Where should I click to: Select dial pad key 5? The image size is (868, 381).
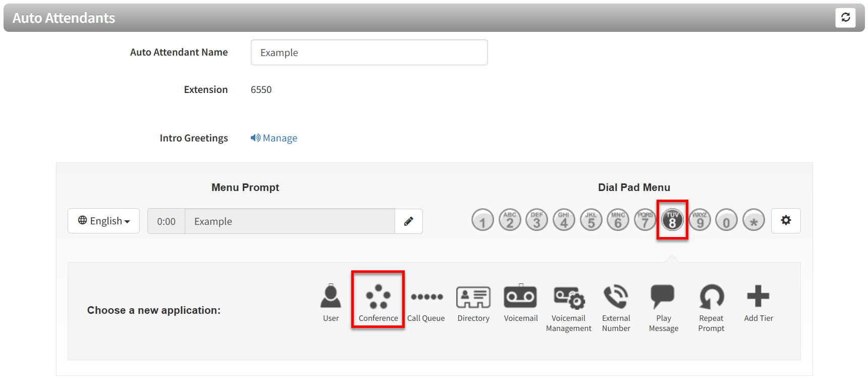pos(591,220)
